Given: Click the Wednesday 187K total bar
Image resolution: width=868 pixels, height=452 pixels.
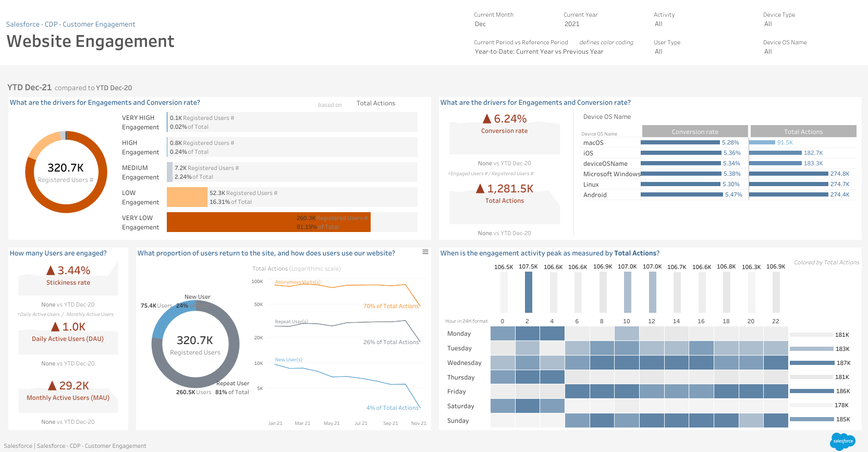Looking at the screenshot, I should pyautogui.click(x=812, y=363).
